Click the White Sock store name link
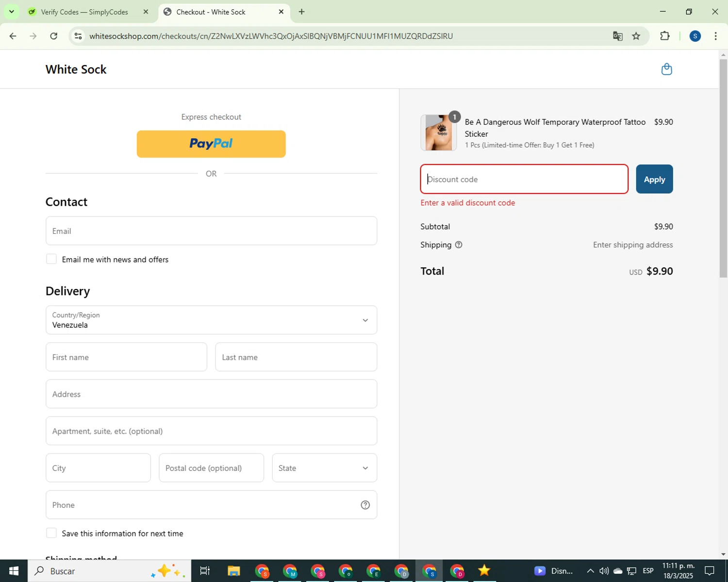 (x=76, y=69)
